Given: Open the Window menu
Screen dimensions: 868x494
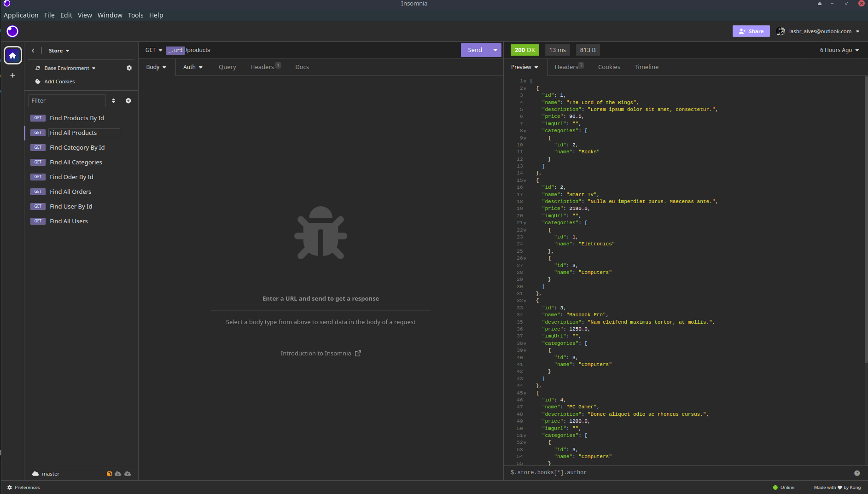Looking at the screenshot, I should 110,15.
